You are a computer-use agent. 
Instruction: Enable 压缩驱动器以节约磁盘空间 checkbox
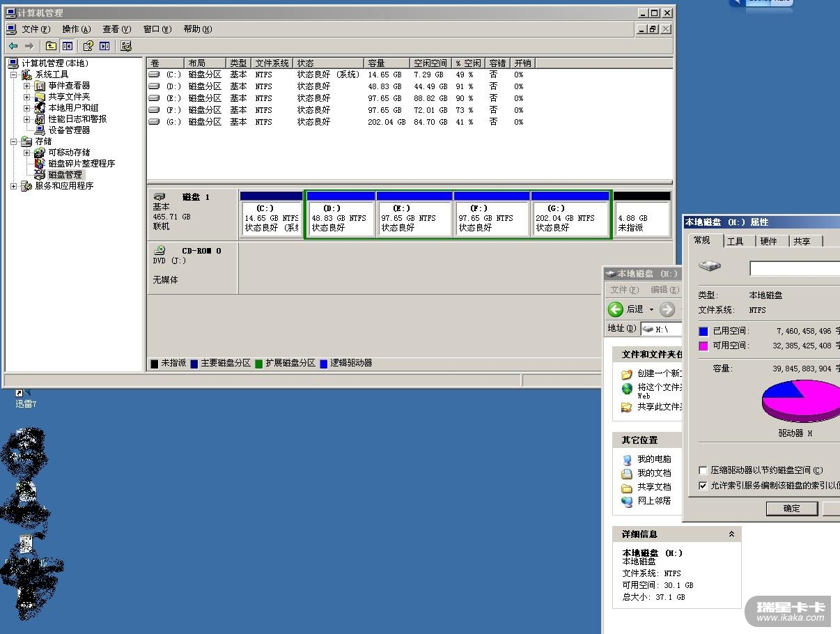coord(703,470)
